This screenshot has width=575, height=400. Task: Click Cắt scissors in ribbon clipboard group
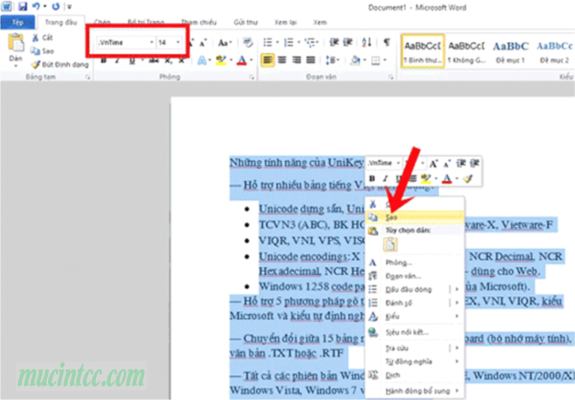click(x=36, y=37)
